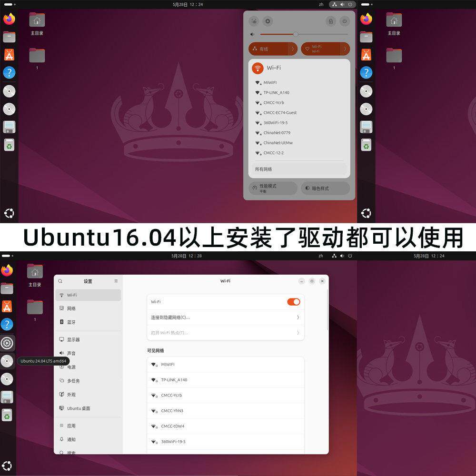Image resolution: width=476 pixels, height=476 pixels.
Task: Open the zh input source menu in the 12:28 top bar
Action: pyautogui.click(x=321, y=256)
